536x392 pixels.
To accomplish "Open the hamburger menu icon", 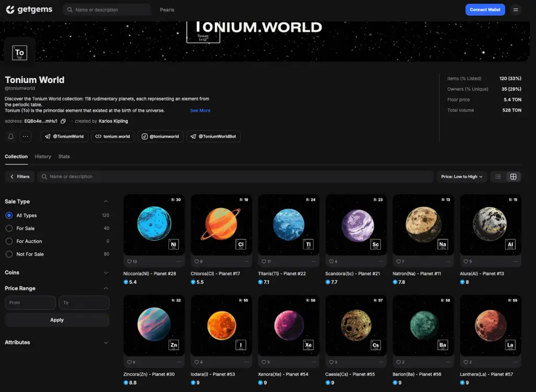I will pyautogui.click(x=516, y=9).
